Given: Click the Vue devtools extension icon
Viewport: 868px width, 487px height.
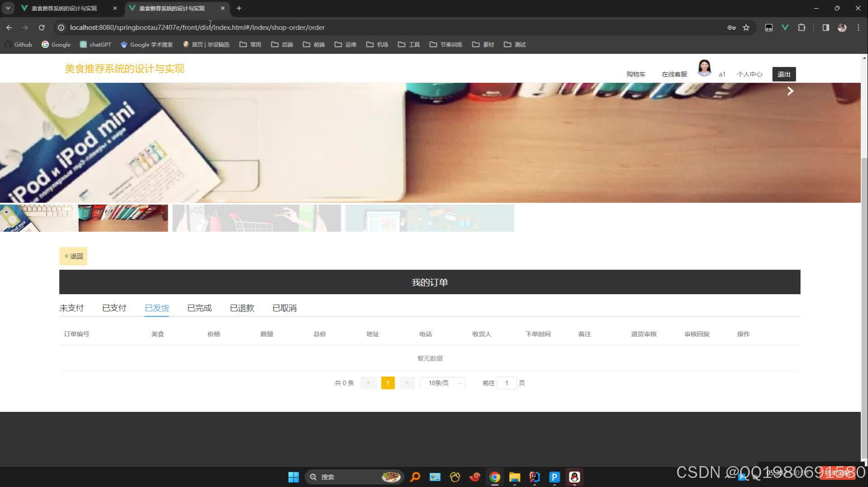Looking at the screenshot, I should pos(785,28).
